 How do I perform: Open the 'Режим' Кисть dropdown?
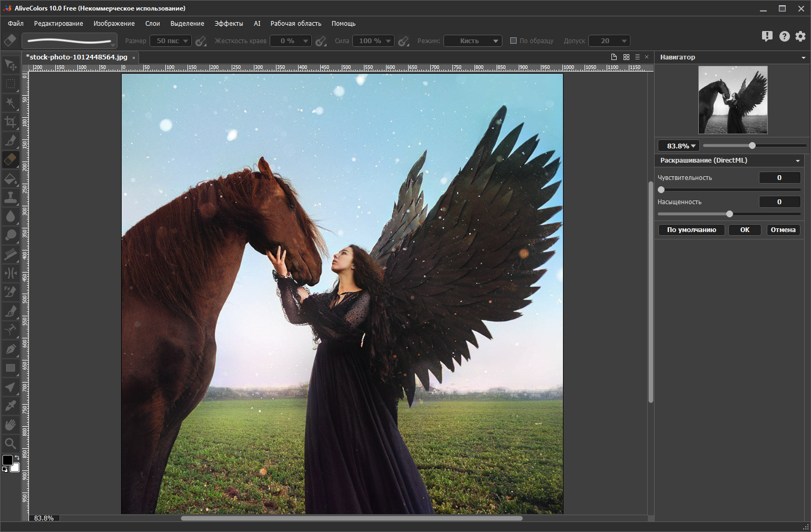pos(473,41)
